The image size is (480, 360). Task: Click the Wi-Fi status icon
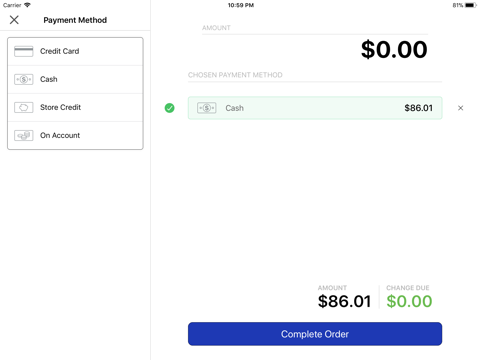pyautogui.click(x=27, y=5)
